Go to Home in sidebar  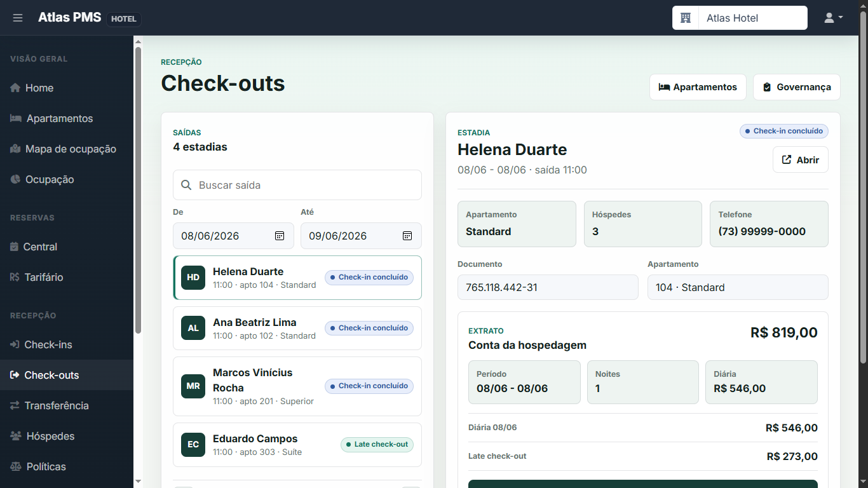67,88
